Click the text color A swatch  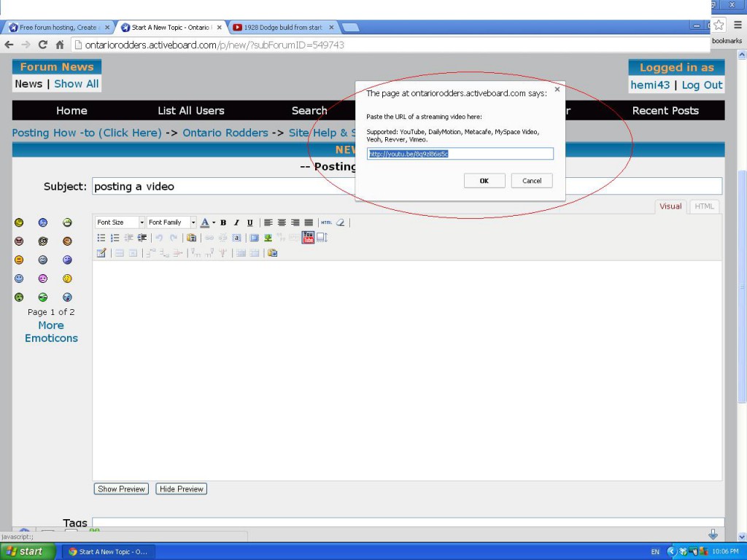pyautogui.click(x=204, y=222)
